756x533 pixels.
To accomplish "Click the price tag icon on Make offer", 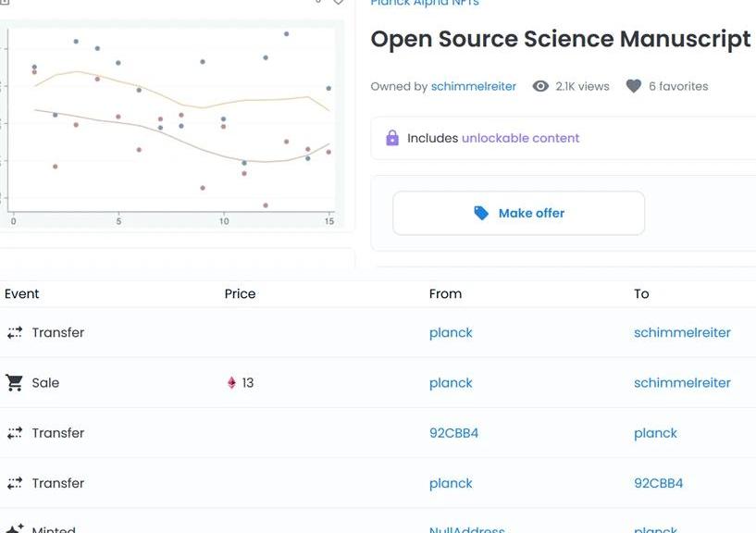I will point(481,213).
